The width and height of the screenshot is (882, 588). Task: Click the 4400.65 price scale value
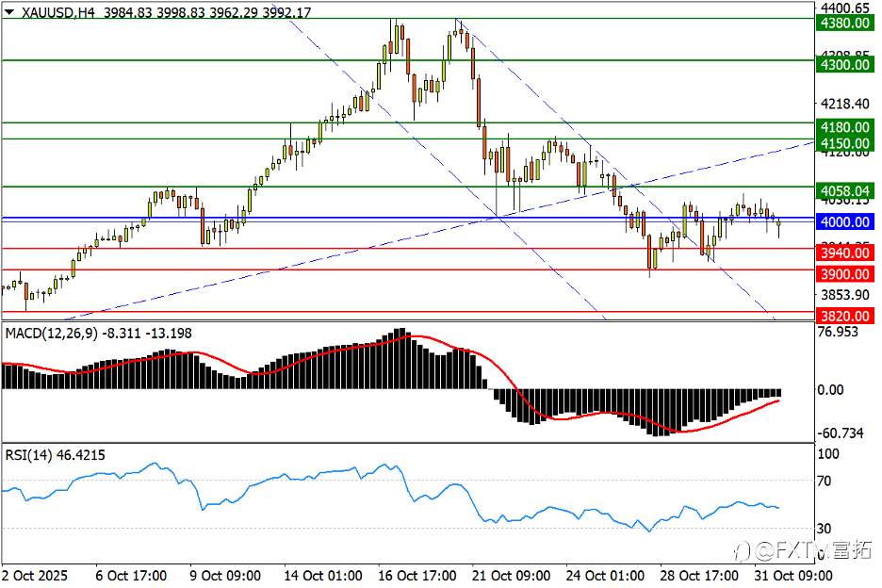845,8
